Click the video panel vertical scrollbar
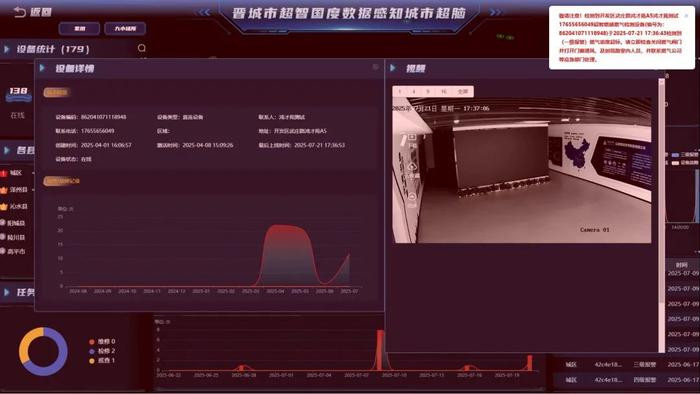700x394 pixels. pos(662,214)
